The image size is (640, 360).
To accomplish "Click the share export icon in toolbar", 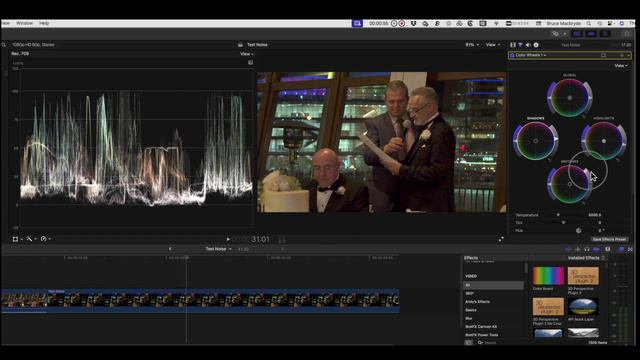I will pyautogui.click(x=627, y=34).
